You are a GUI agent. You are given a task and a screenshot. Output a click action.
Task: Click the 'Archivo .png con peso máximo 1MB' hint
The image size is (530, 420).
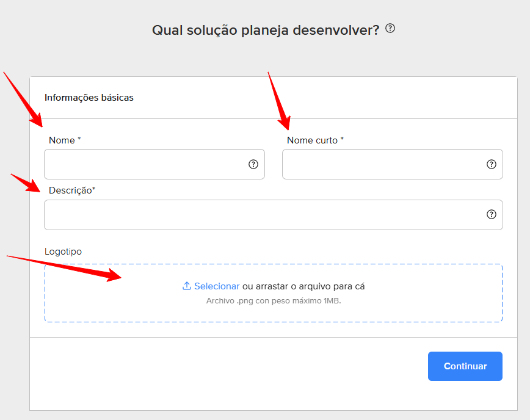274,301
